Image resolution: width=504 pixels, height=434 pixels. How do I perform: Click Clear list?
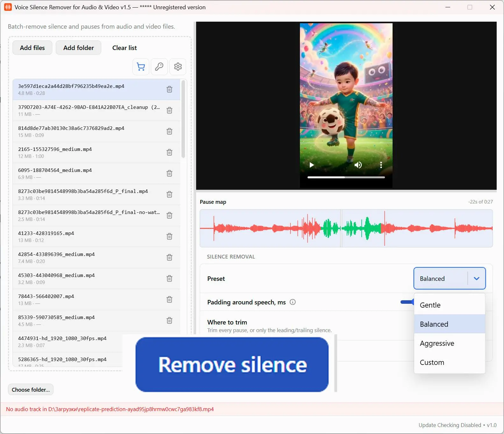[124, 48]
